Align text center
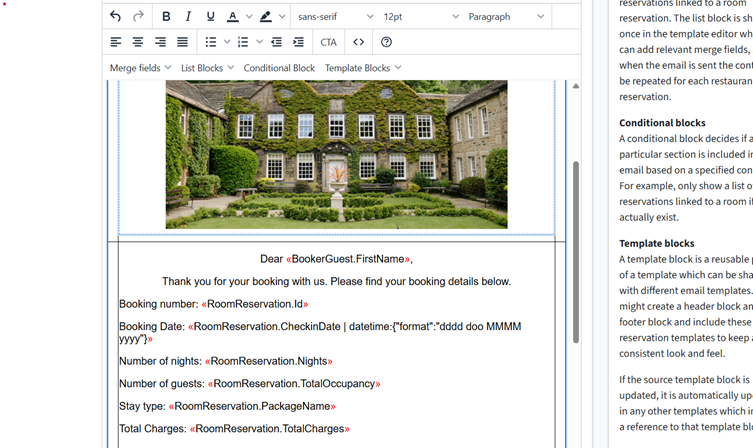The height and width of the screenshot is (448, 753). [x=138, y=42]
